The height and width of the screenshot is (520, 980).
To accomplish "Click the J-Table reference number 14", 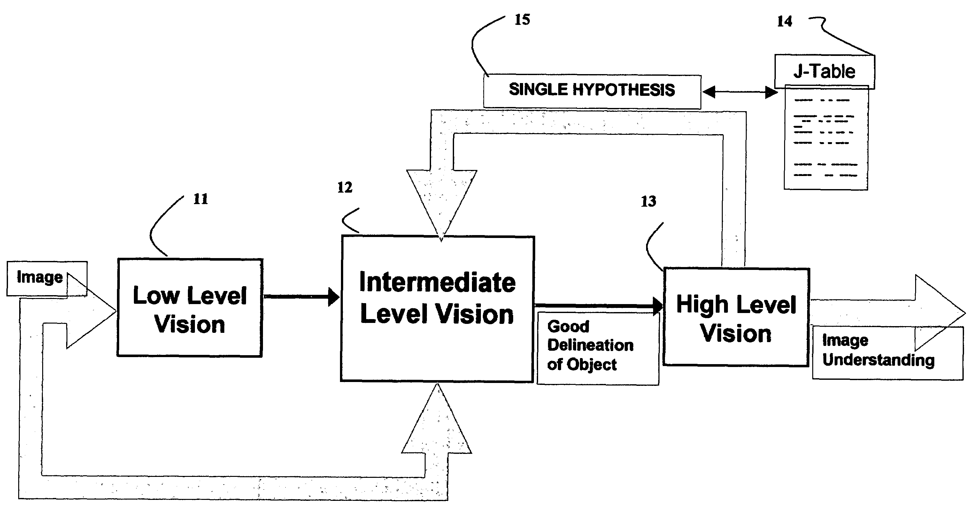I will (x=785, y=19).
